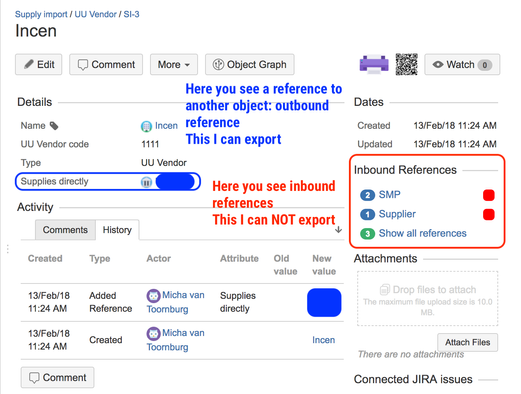Click the Incen link in history New value
521x394 pixels.
(323, 340)
